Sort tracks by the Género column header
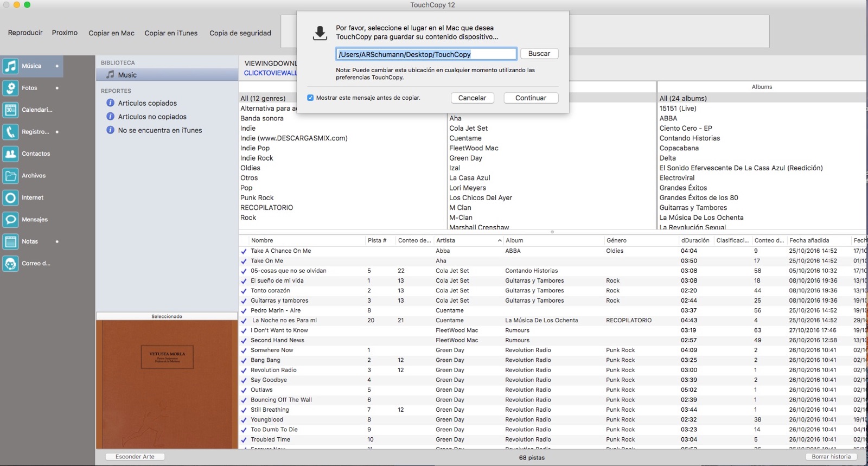The image size is (868, 466). tap(641, 240)
